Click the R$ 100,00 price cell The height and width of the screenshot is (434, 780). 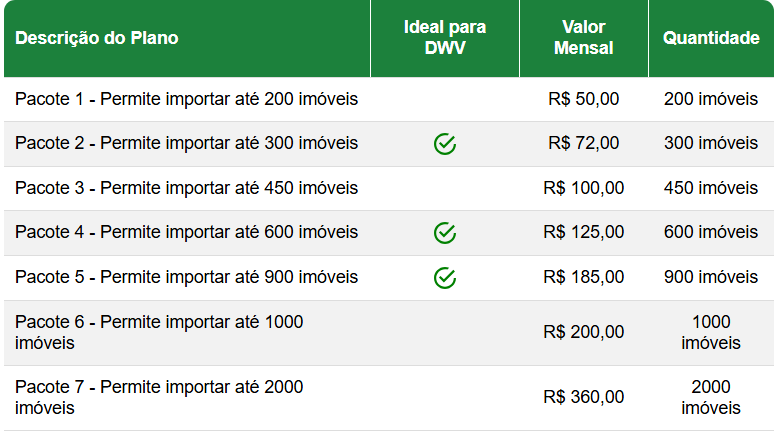[584, 188]
